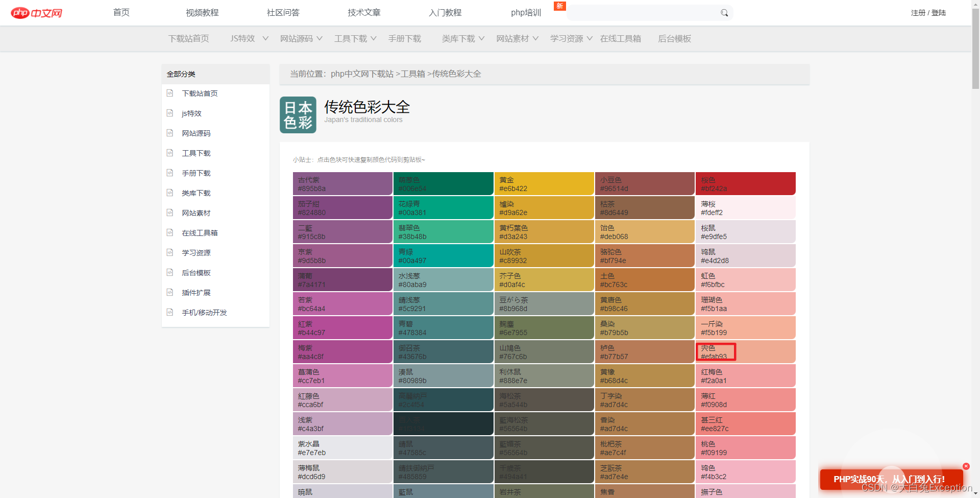Image resolution: width=980 pixels, height=498 pixels.
Task: Expand the 工具下载 dropdown arrow
Action: [374, 38]
